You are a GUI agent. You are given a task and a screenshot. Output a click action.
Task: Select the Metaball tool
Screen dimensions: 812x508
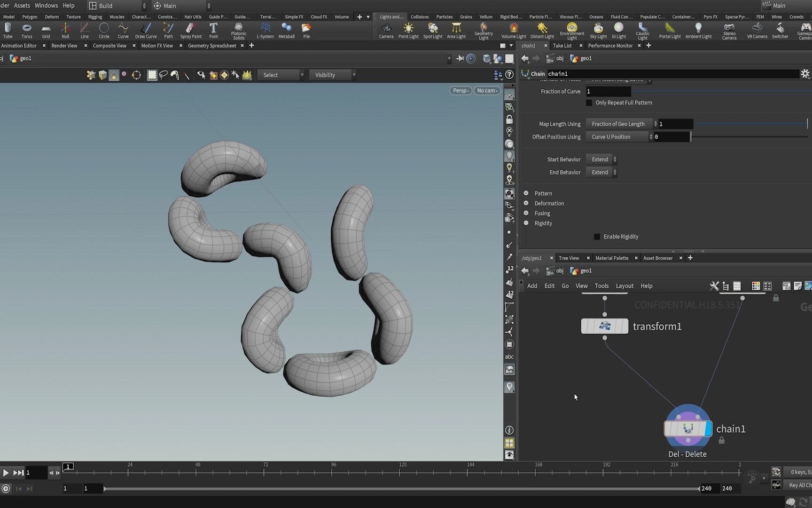[x=286, y=30]
